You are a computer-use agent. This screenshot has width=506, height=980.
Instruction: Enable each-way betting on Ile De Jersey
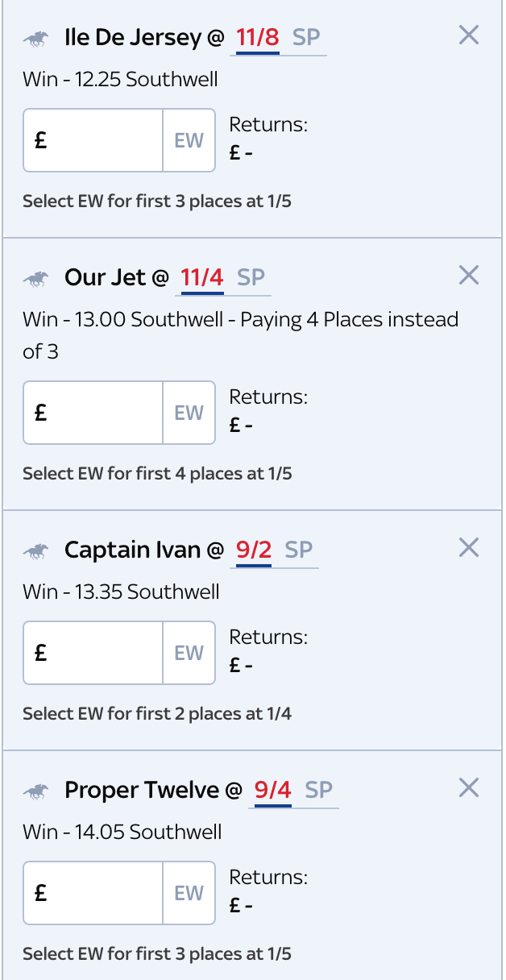(x=192, y=139)
